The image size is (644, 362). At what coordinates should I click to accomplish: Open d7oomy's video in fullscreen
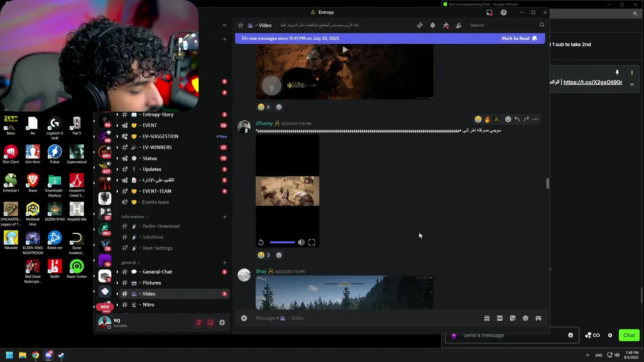[x=312, y=242]
